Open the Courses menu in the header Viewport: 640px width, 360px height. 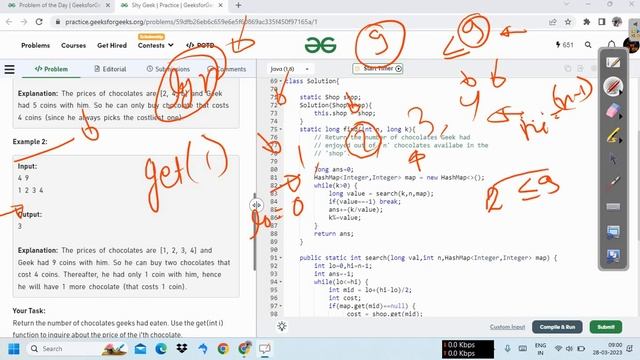pyautogui.click(x=73, y=45)
